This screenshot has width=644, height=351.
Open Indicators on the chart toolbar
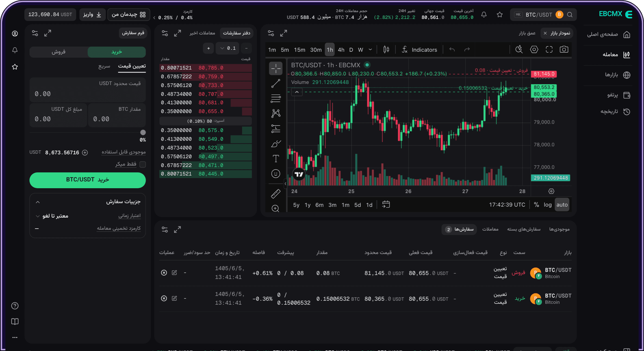[419, 50]
